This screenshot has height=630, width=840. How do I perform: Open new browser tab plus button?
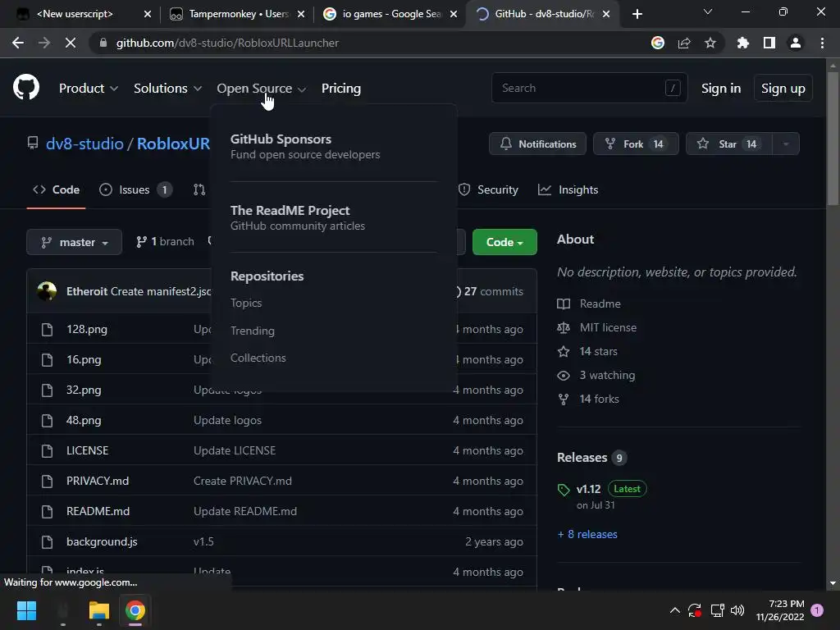pos(637,14)
